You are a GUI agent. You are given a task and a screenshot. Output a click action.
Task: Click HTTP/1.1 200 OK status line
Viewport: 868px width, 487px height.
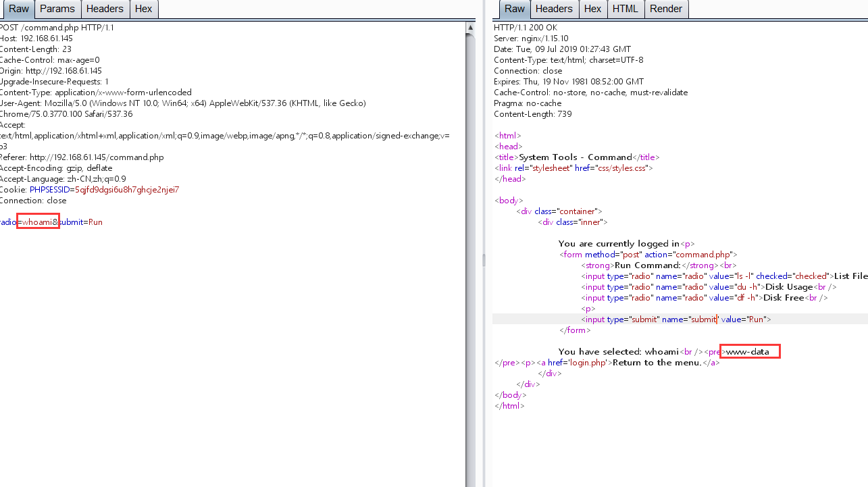(526, 28)
